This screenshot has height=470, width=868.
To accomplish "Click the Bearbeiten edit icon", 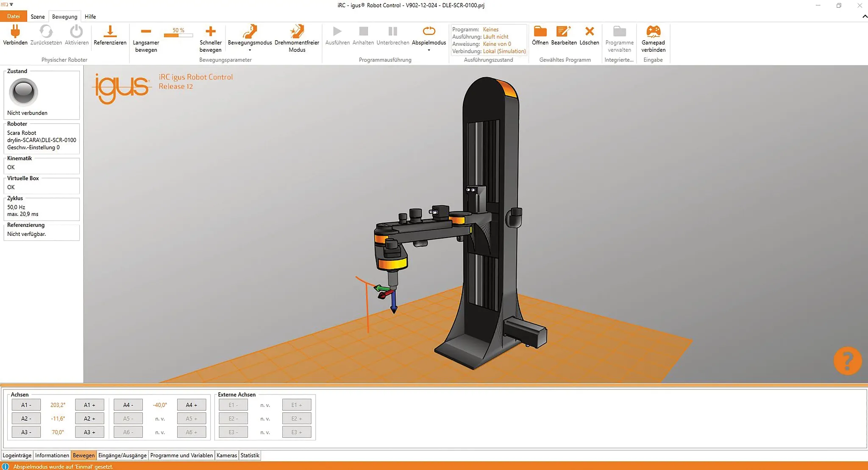I will click(x=563, y=32).
